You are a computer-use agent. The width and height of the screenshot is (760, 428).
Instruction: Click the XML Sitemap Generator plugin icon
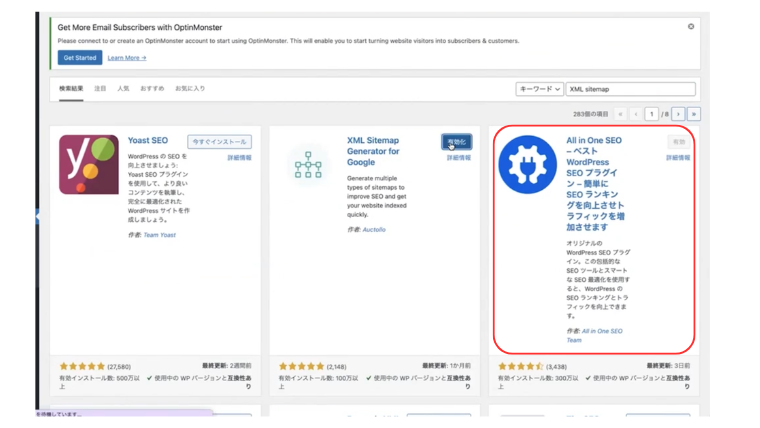pos(308,165)
